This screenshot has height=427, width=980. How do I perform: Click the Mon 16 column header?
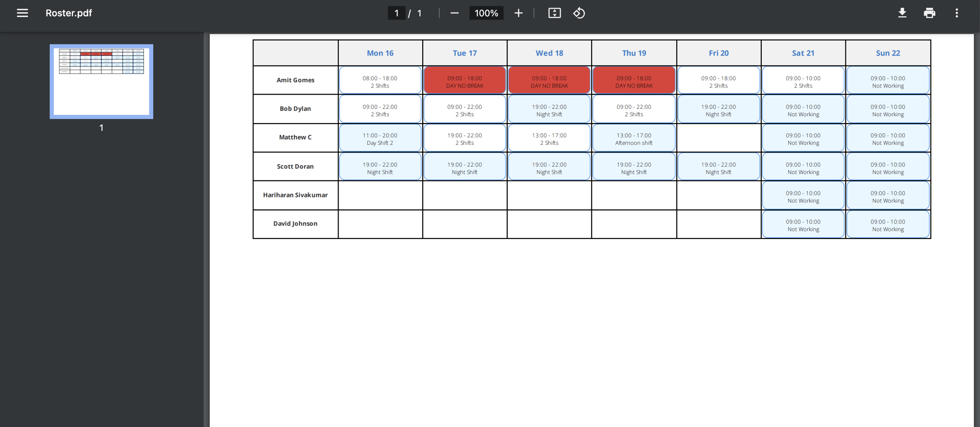[380, 53]
